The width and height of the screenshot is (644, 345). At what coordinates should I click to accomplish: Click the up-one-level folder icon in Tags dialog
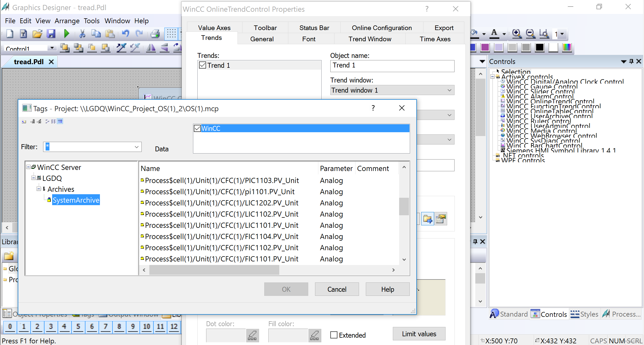[24, 121]
